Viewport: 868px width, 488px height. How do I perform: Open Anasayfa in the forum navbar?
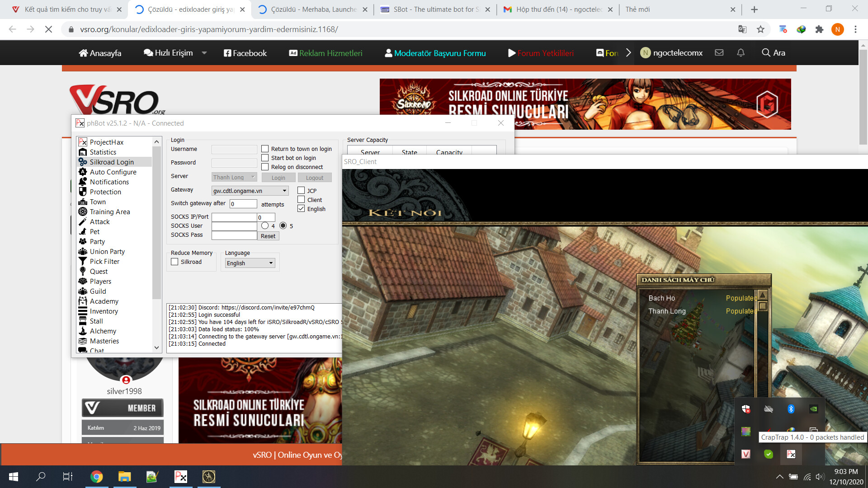tap(100, 53)
